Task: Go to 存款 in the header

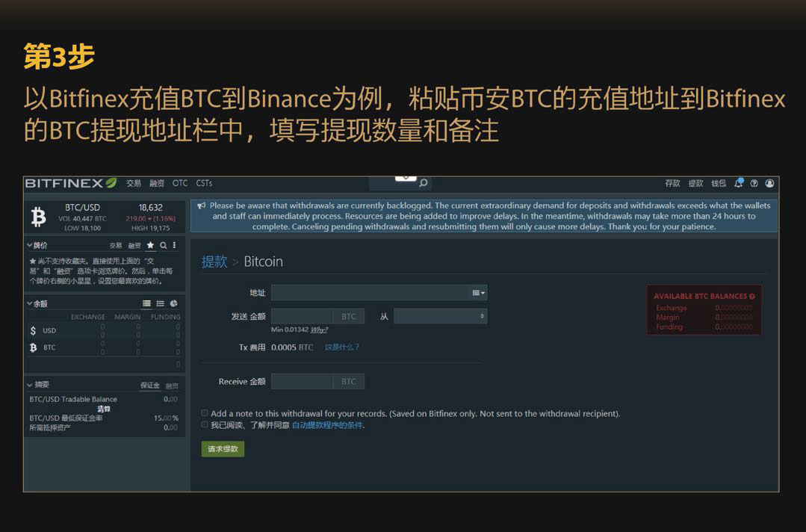Action: [x=672, y=184]
